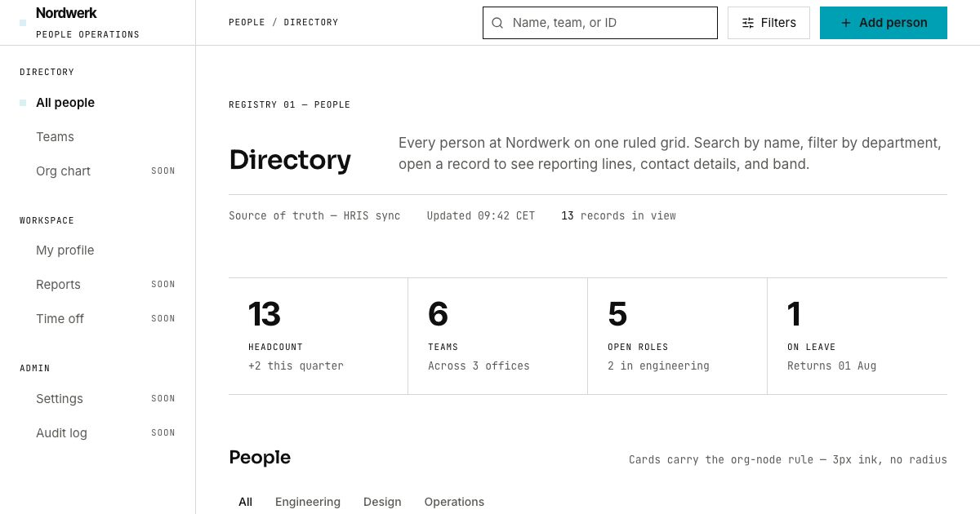Click the On leave 1 stat card
Screen dimensions: 980x514
(x=857, y=336)
